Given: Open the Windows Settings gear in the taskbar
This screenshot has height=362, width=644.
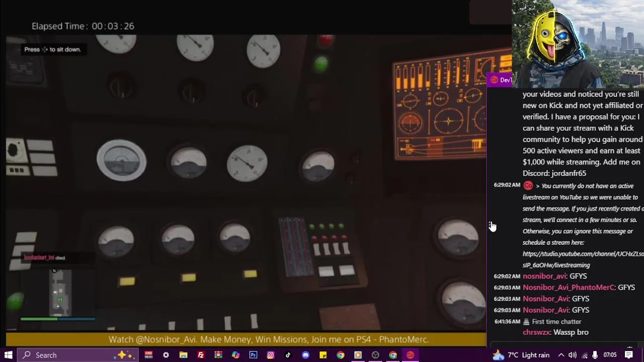Looking at the screenshot, I should pyautogui.click(x=166, y=355).
